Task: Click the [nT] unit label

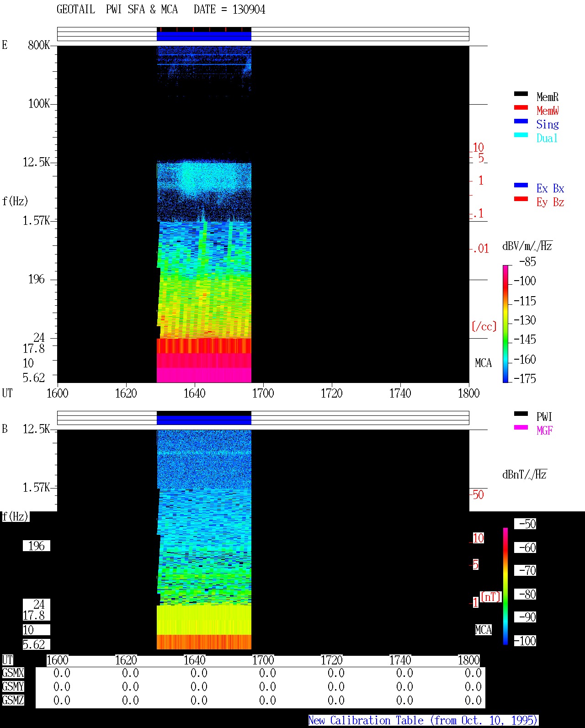Action: tap(491, 597)
